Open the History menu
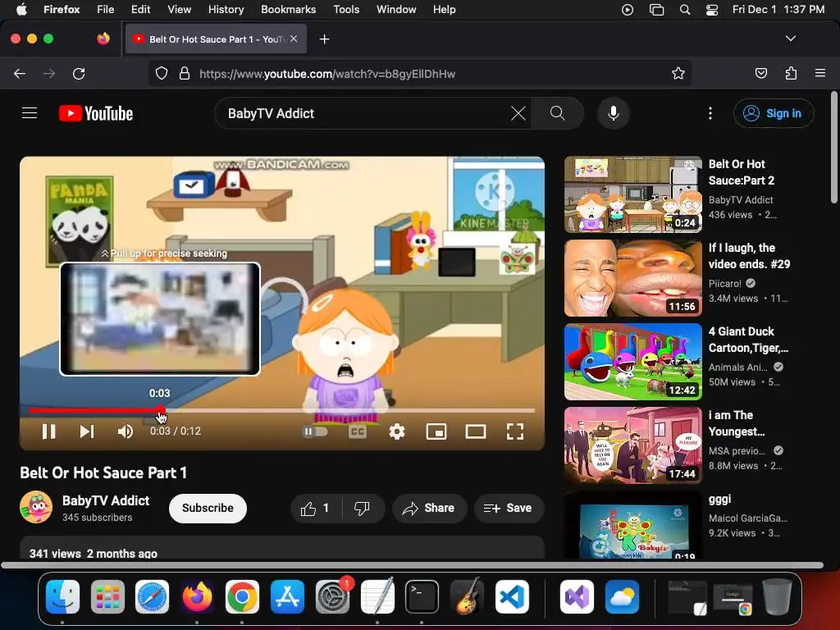The width and height of the screenshot is (840, 630). pyautogui.click(x=226, y=10)
